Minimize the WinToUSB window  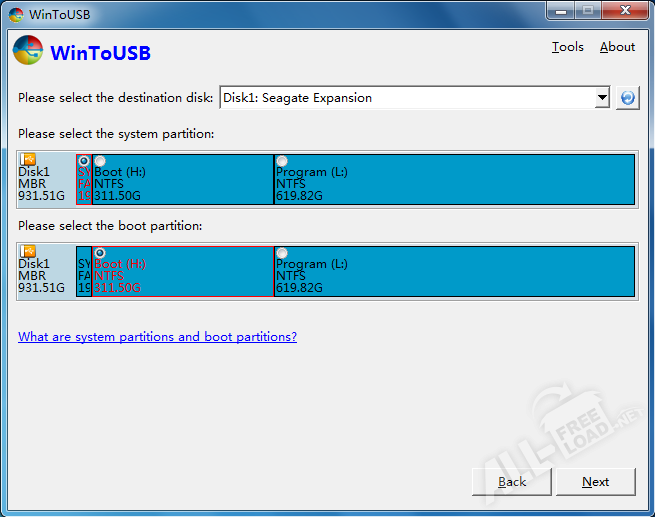pyautogui.click(x=561, y=11)
